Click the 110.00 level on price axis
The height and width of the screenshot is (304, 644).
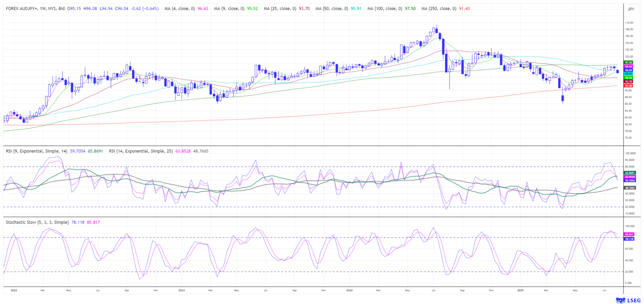(629, 23)
